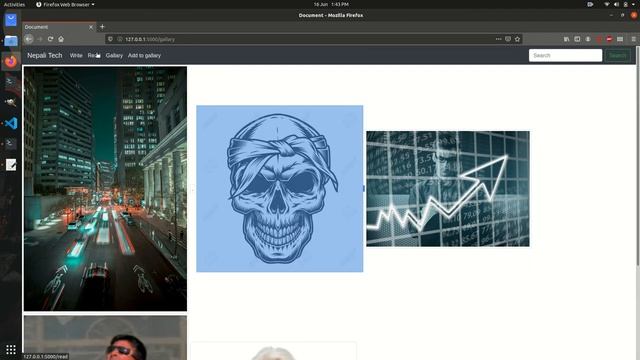Viewport: 640px width, 360px height.
Task: Click the red ABP extension icon
Action: tap(609, 39)
